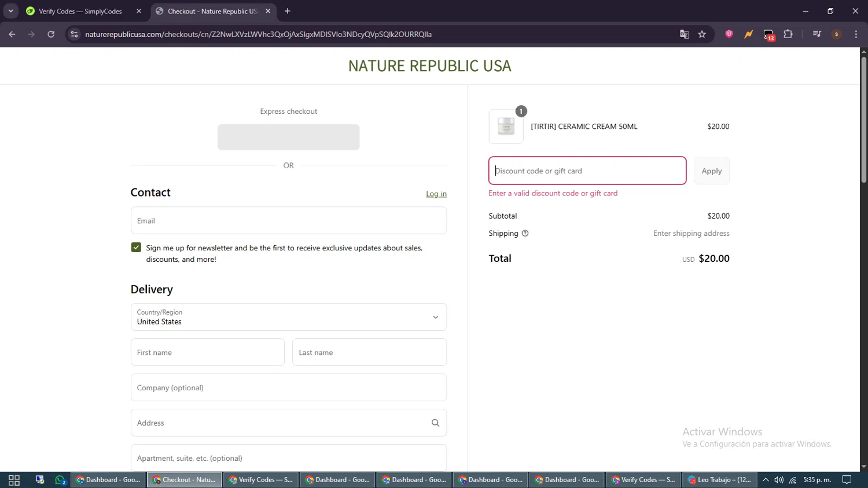Click the scrollbar down arrow
The image size is (868, 488).
(x=863, y=467)
